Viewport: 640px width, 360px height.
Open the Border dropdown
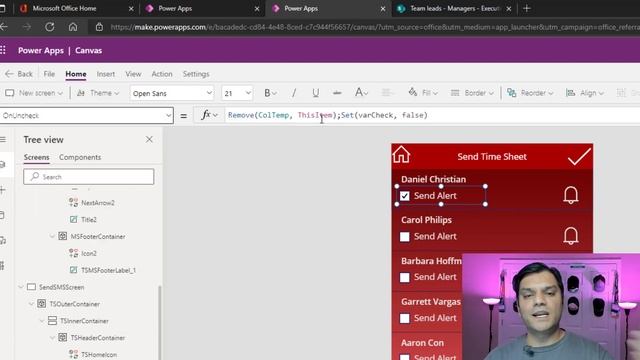click(x=472, y=93)
